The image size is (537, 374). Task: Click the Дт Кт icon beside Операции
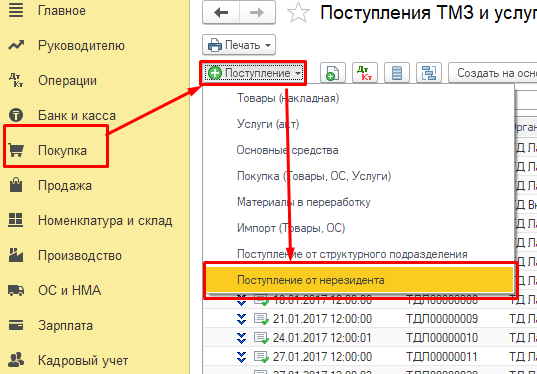[x=16, y=80]
